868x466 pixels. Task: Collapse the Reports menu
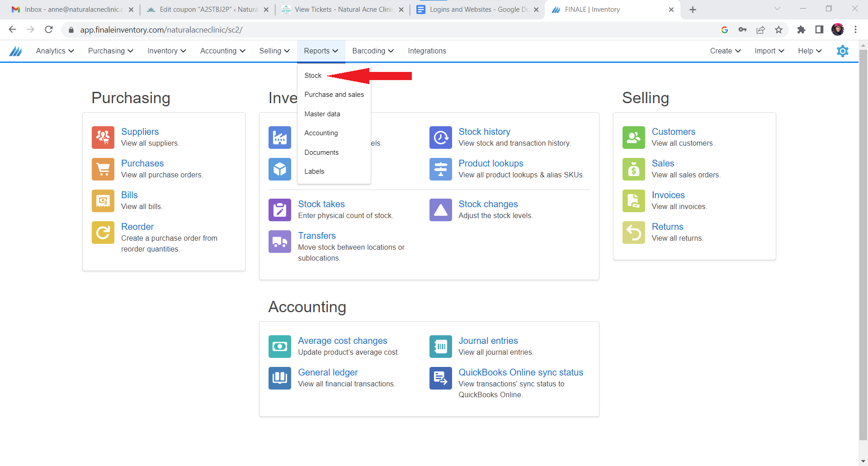[321, 51]
